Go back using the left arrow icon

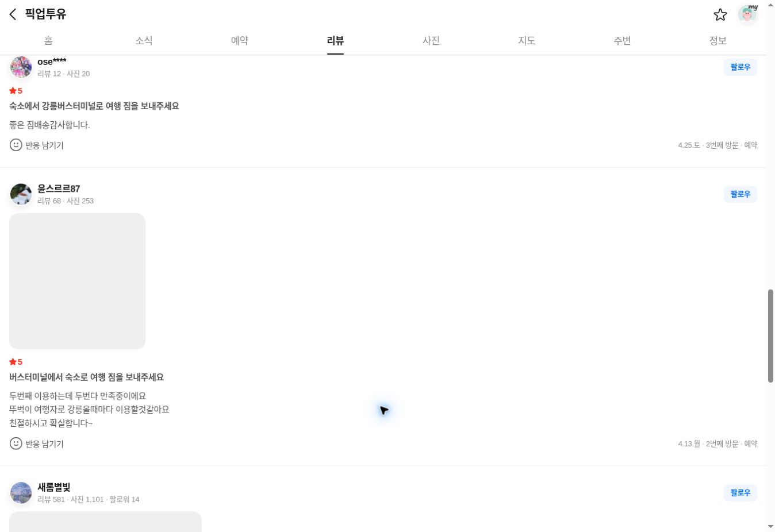(13, 14)
